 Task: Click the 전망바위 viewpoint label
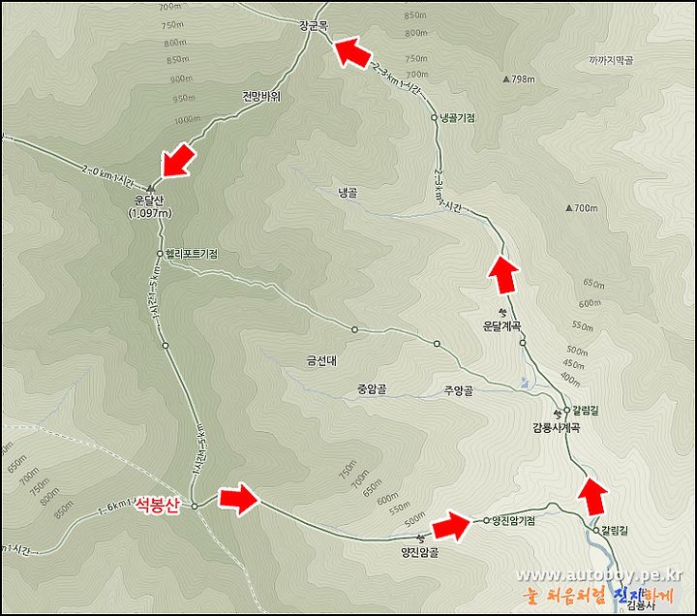(261, 96)
